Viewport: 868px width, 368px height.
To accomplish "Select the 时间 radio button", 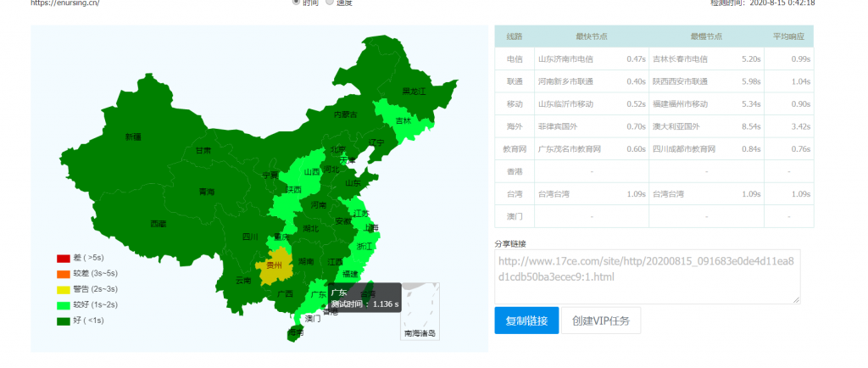I will [296, 3].
